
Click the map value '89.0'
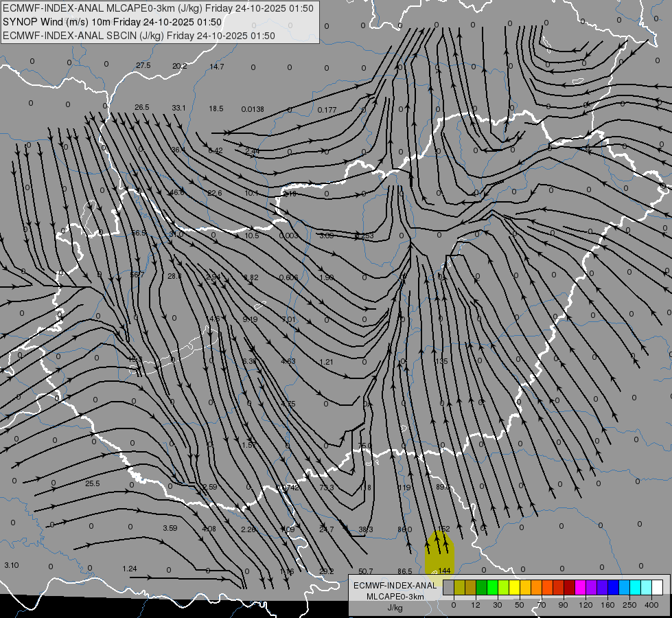tap(443, 487)
